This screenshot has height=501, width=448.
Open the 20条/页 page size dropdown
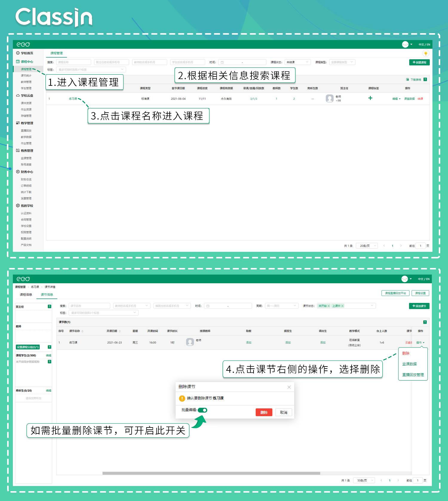click(367, 246)
